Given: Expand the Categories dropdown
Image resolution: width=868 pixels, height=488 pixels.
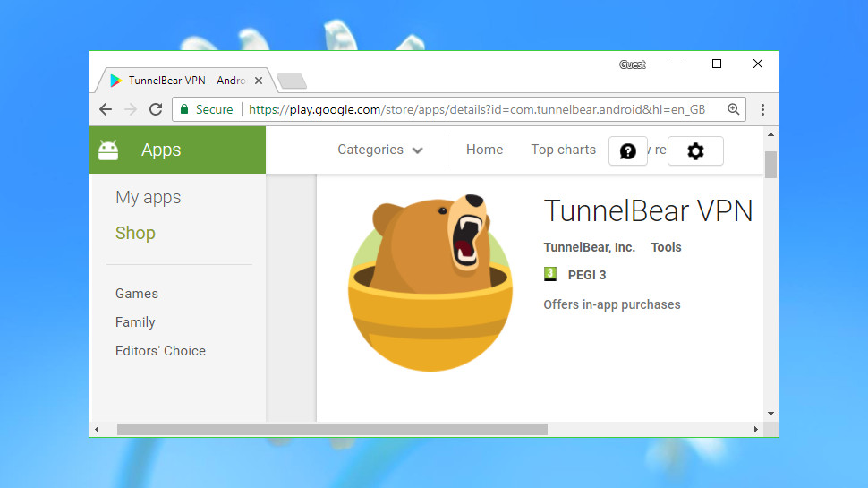Looking at the screenshot, I should 380,150.
